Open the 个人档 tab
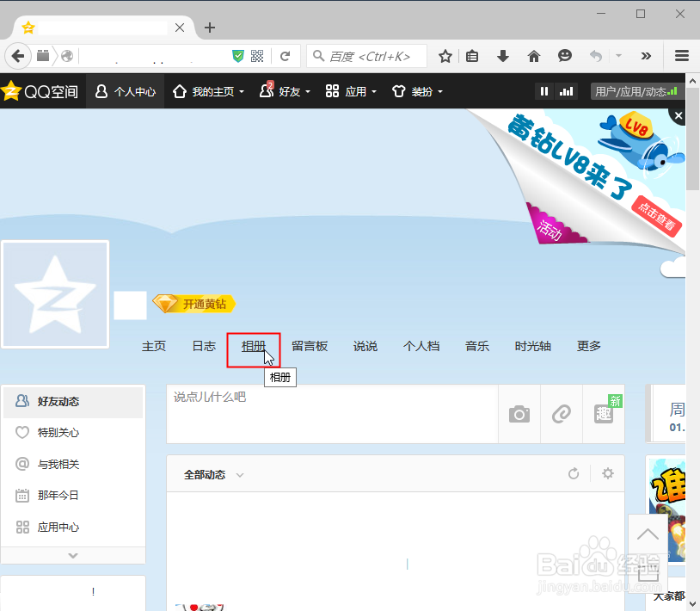700x611 pixels. (421, 346)
